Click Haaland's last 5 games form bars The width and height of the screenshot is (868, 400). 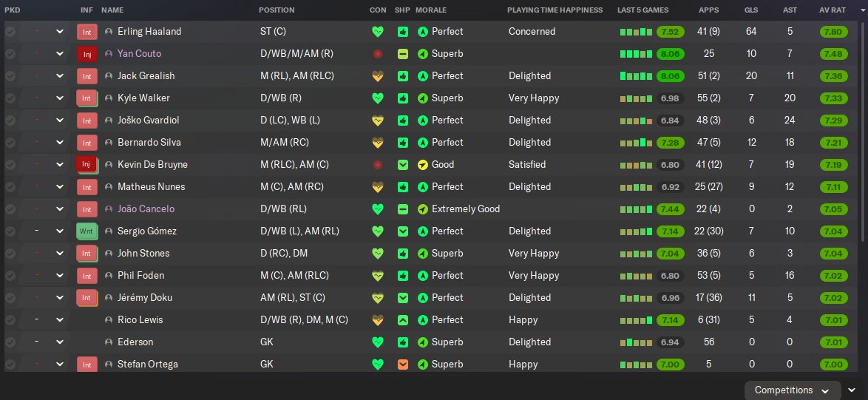coord(635,32)
